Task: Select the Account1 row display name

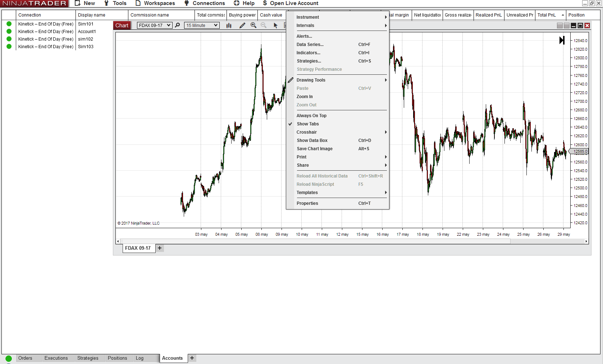Action: click(87, 32)
